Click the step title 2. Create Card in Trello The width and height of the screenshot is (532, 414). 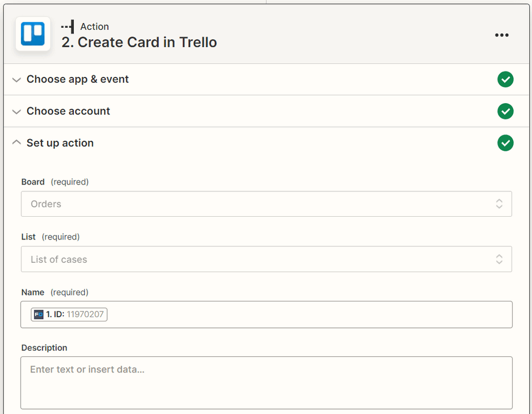tap(139, 42)
